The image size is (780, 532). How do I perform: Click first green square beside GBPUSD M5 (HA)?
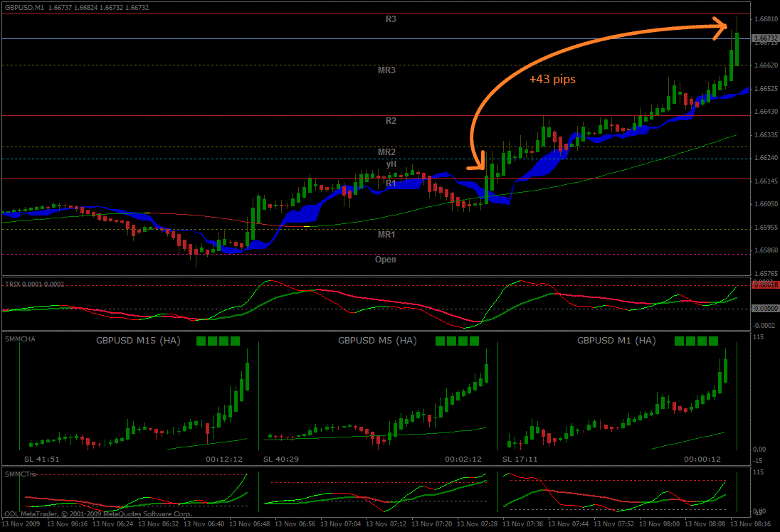pos(440,341)
